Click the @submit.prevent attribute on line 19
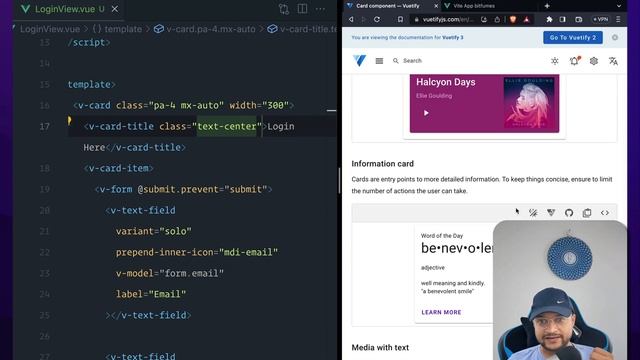640x360 pixels. tap(202, 189)
